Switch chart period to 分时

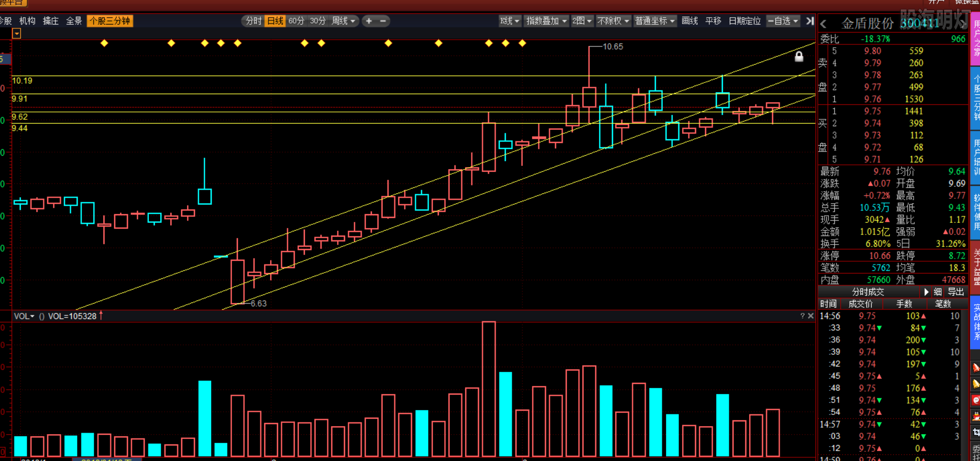[253, 21]
